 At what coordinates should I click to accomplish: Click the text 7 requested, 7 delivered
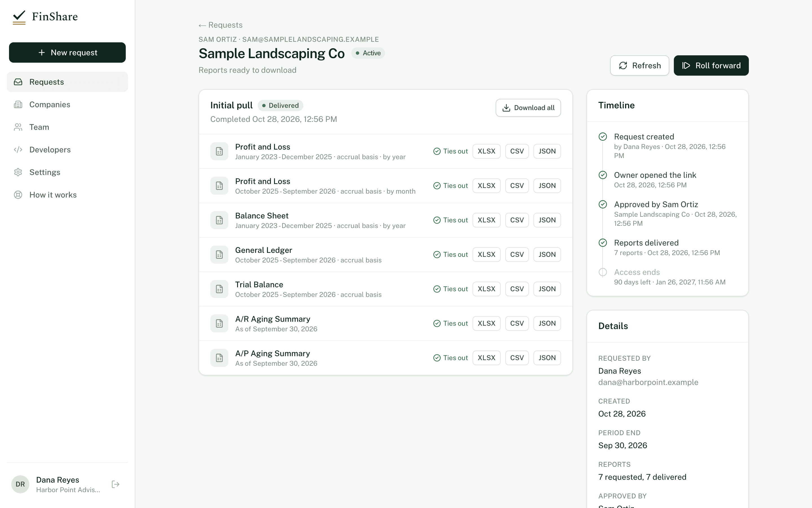point(642,477)
